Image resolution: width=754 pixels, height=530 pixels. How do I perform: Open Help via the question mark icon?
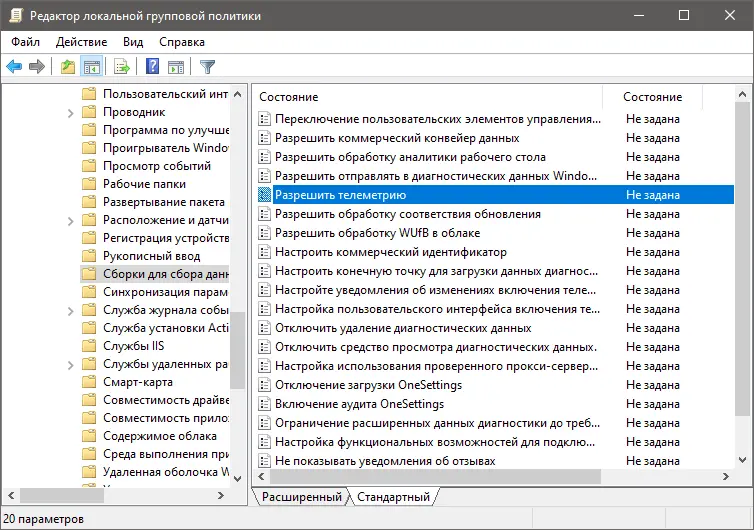tap(153, 67)
